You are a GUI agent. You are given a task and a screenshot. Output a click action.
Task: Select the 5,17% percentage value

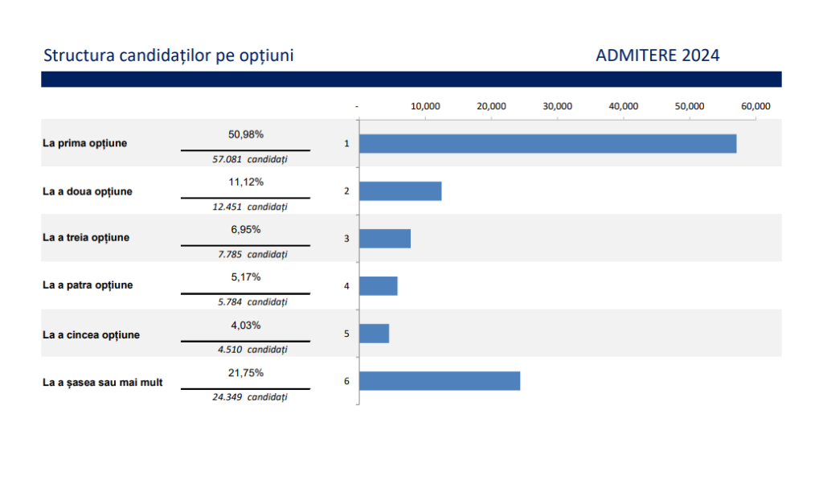click(x=246, y=277)
